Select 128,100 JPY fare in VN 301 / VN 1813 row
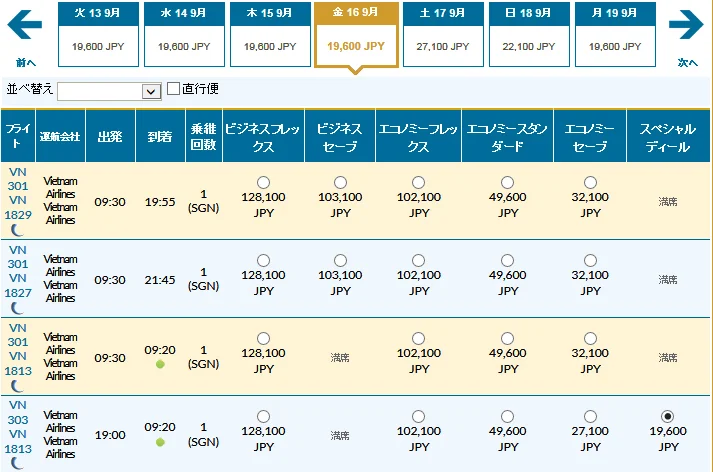This screenshot has height=472, width=713. coord(263,338)
